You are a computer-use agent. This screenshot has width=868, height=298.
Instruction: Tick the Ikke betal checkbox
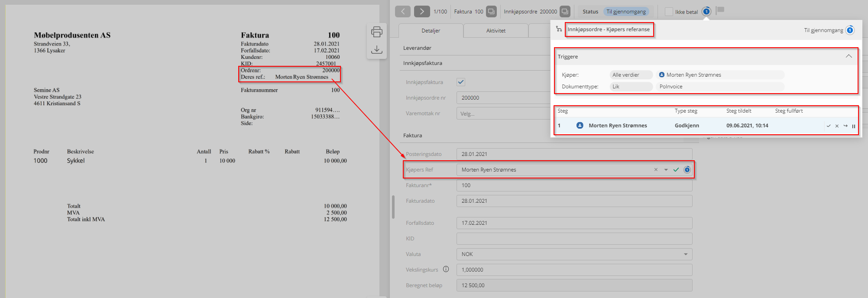[669, 12]
